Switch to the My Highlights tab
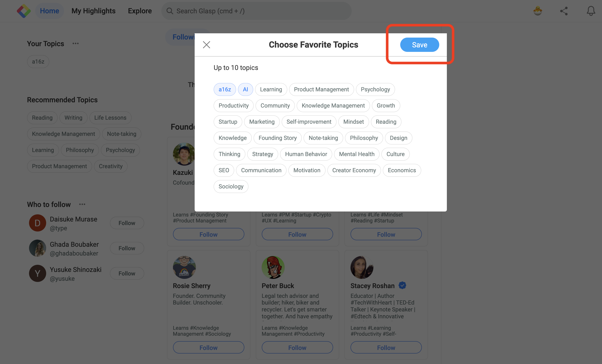Image resolution: width=602 pixels, height=364 pixels. (93, 11)
